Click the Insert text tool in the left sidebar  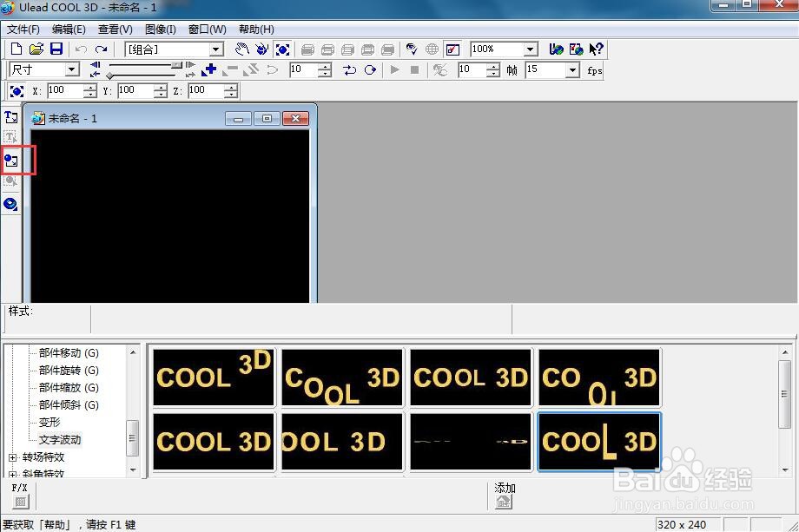[10, 118]
